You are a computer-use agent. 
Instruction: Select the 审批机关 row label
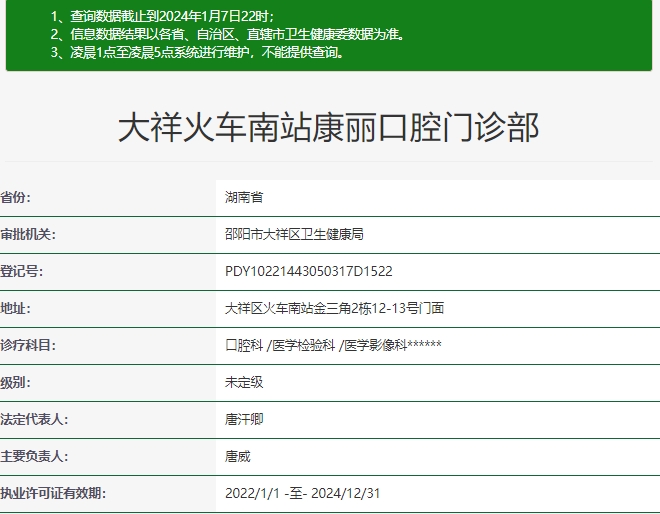click(x=29, y=234)
